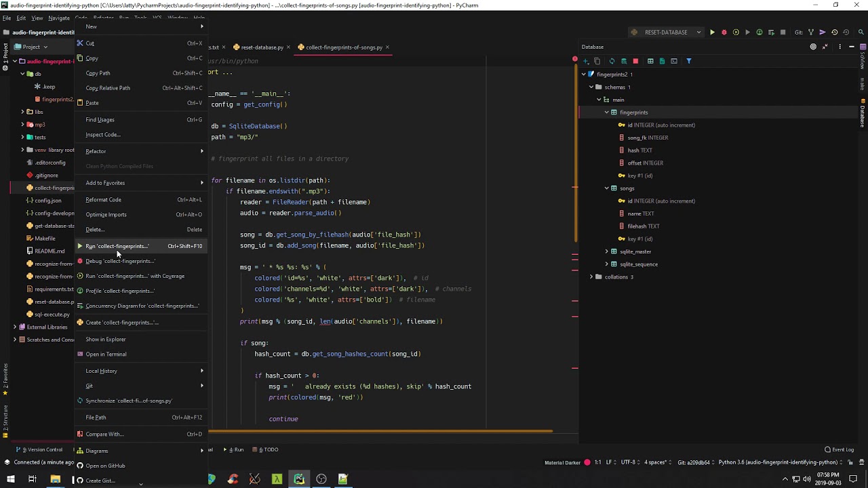Screen dimensions: 868x488
Task: Click the red Debug bug icon
Action: click(x=724, y=32)
